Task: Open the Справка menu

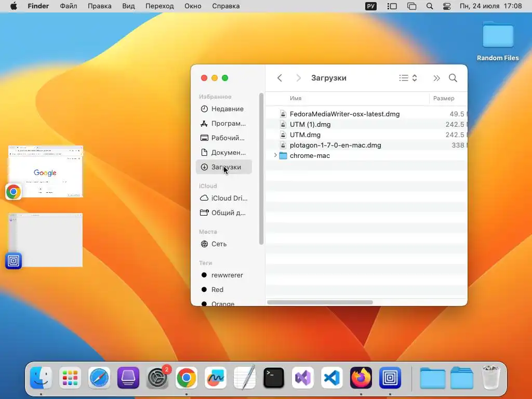Action: [225, 6]
